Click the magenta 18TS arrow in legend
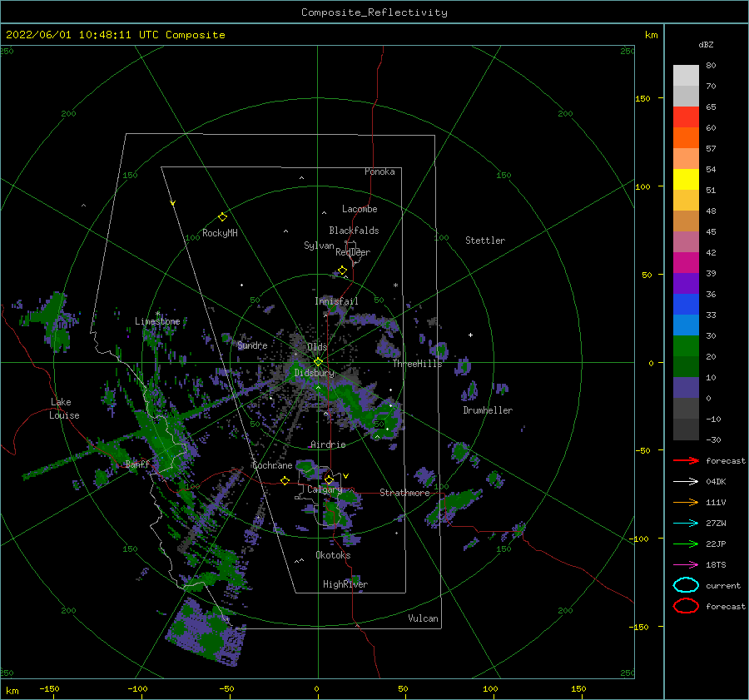The width and height of the screenshot is (749, 700). click(x=686, y=565)
